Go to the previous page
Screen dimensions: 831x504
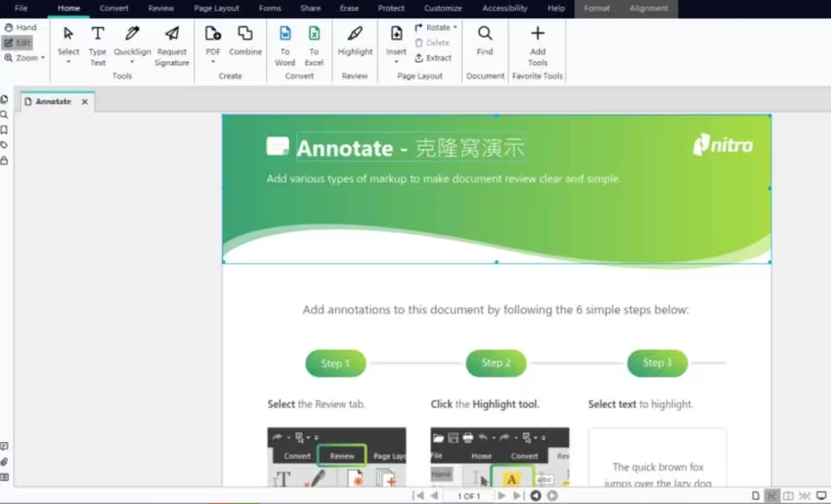pos(435,495)
